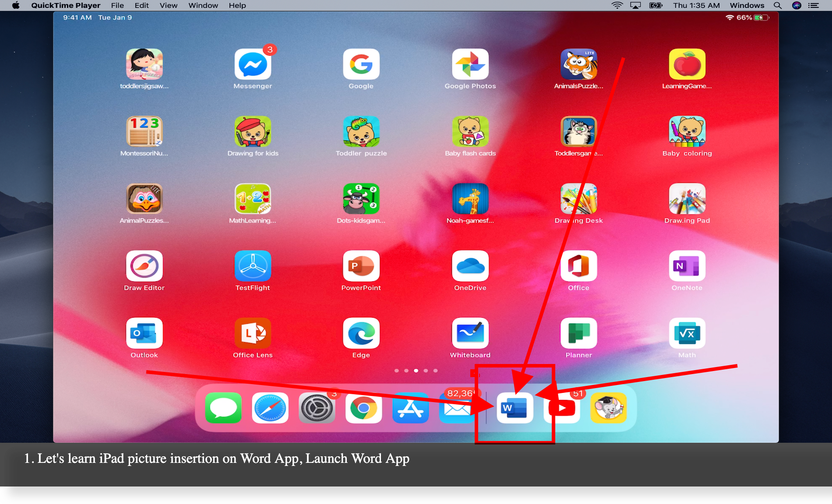Open the toddlersjigsaw app icon
This screenshot has width=832, height=504.
coord(144,64)
